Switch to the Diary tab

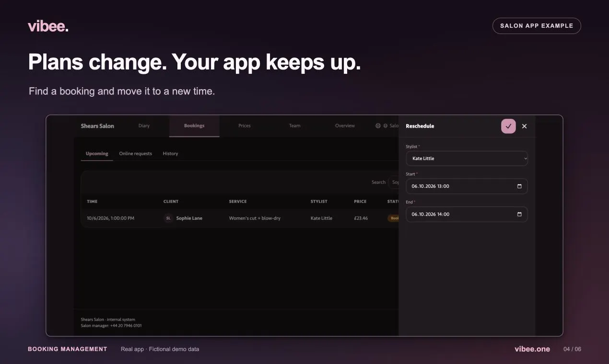(x=144, y=126)
